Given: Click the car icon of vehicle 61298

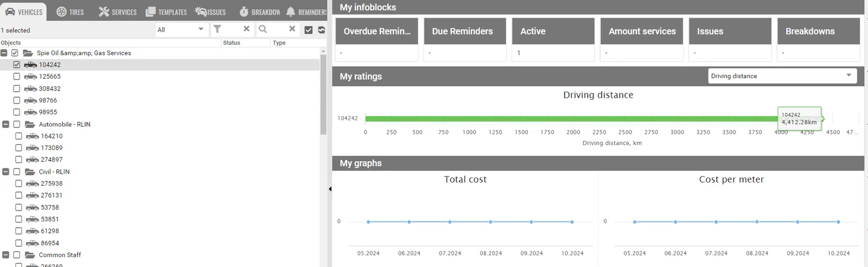Looking at the screenshot, I should (x=33, y=231).
